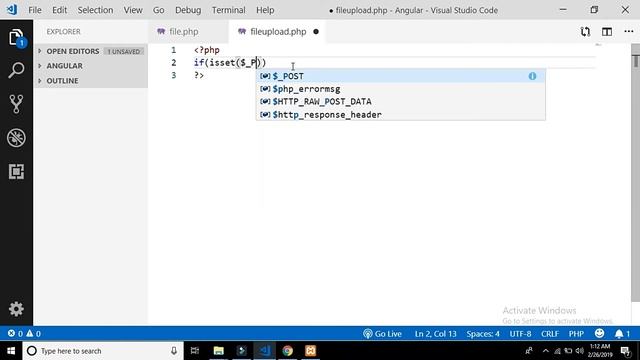Click the VS Code logo in title bar
The image size is (640, 360).
pyautogui.click(x=12, y=9)
